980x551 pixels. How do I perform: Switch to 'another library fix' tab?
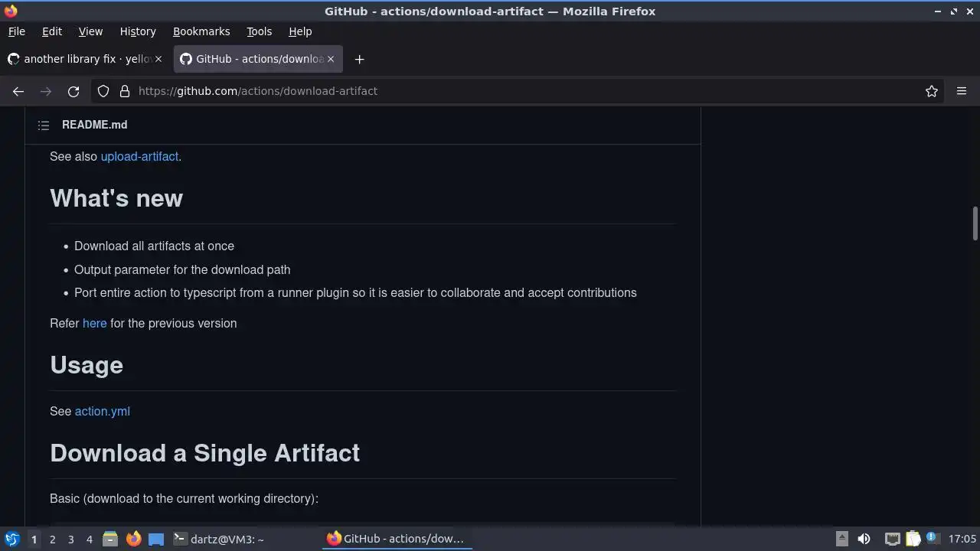[86, 59]
